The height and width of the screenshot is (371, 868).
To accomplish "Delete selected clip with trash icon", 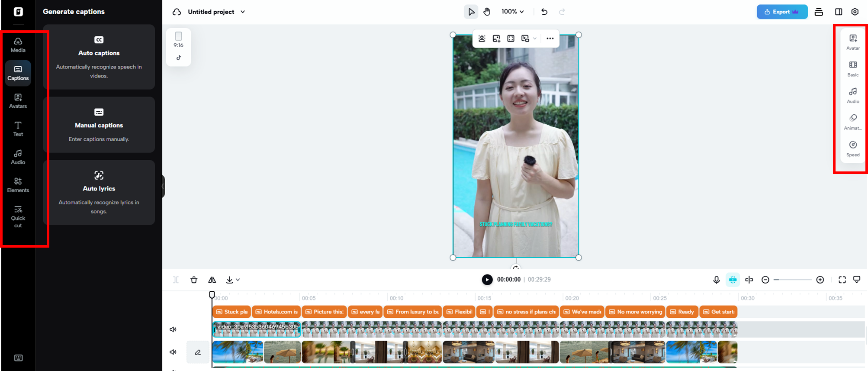I will (x=194, y=280).
